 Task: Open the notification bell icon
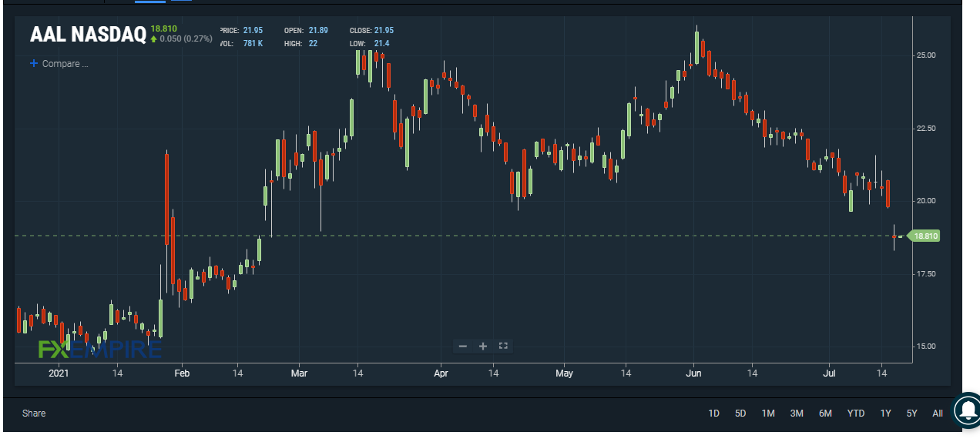coord(968,410)
